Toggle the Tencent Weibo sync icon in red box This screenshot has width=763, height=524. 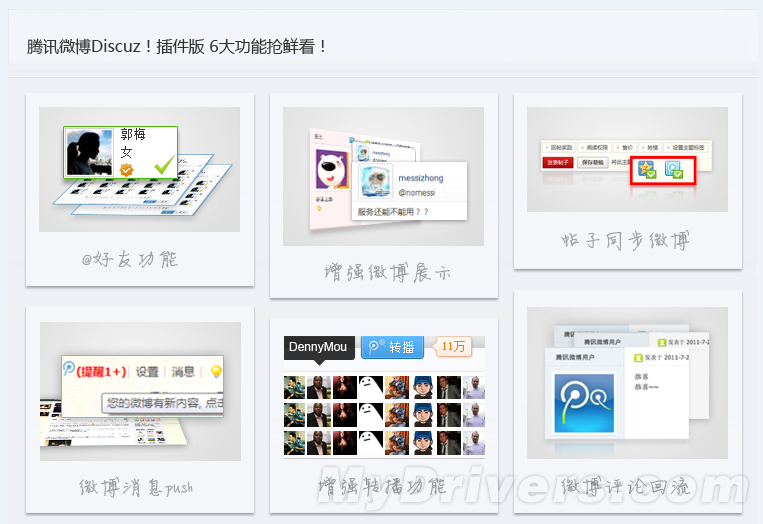tap(674, 169)
